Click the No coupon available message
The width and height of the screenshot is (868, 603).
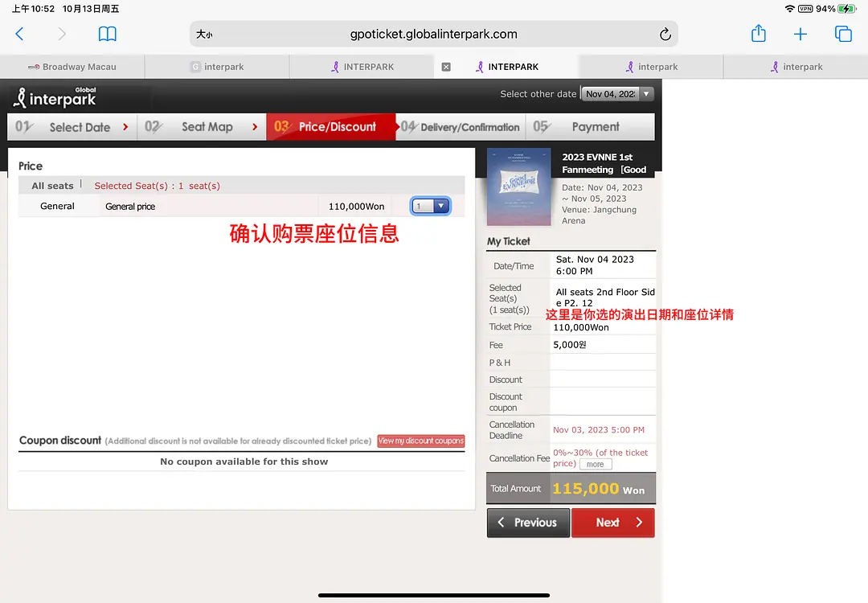pos(244,461)
